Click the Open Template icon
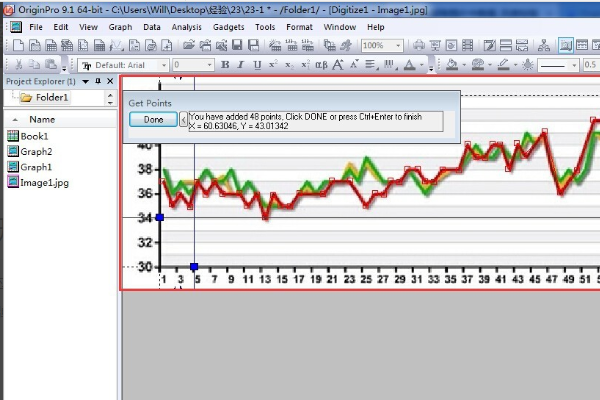 [x=205, y=45]
